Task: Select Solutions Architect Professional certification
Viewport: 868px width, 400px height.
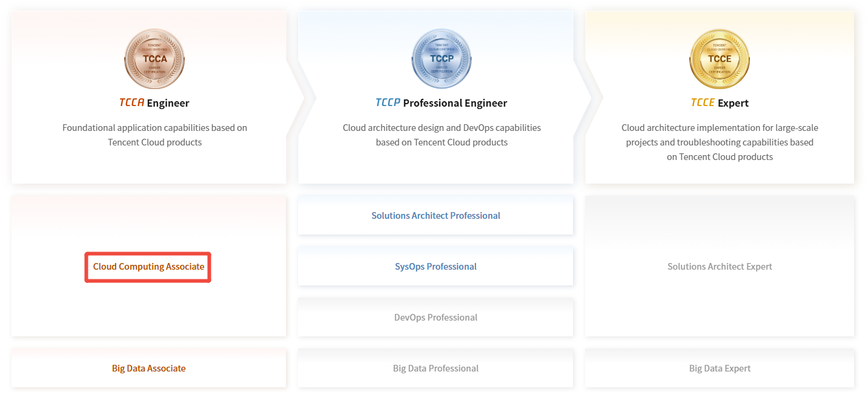Action: click(436, 216)
